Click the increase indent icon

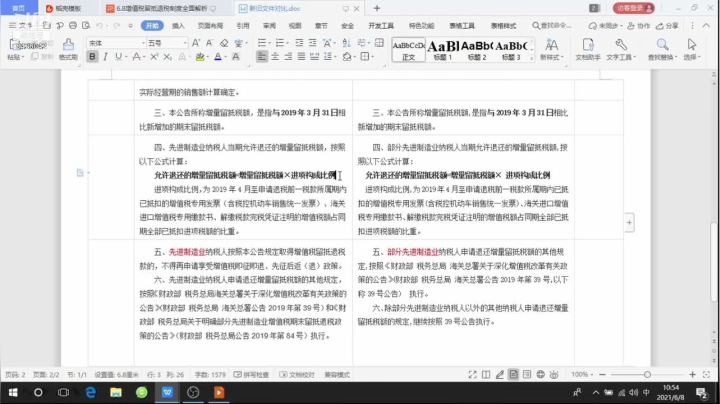pos(313,43)
